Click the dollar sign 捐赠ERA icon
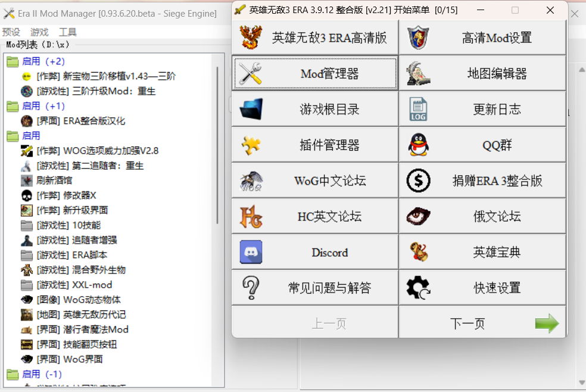 click(418, 181)
